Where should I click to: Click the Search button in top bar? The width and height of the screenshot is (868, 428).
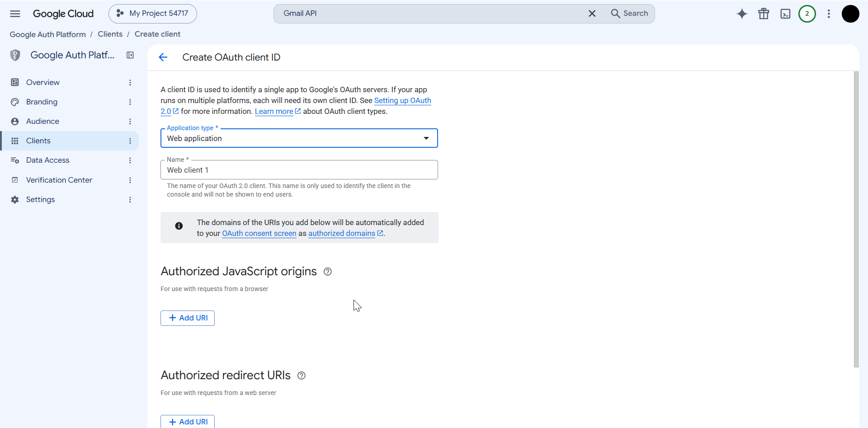[x=629, y=14]
